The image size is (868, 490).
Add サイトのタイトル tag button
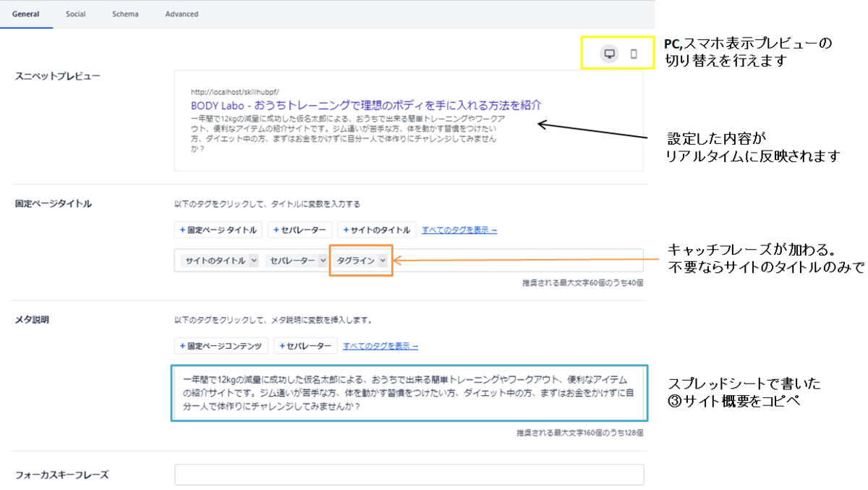(377, 230)
